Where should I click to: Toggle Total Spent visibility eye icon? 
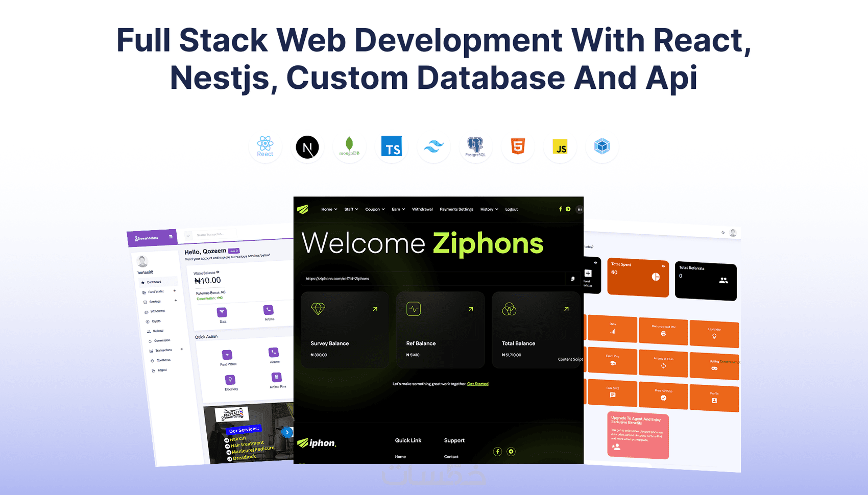click(663, 266)
